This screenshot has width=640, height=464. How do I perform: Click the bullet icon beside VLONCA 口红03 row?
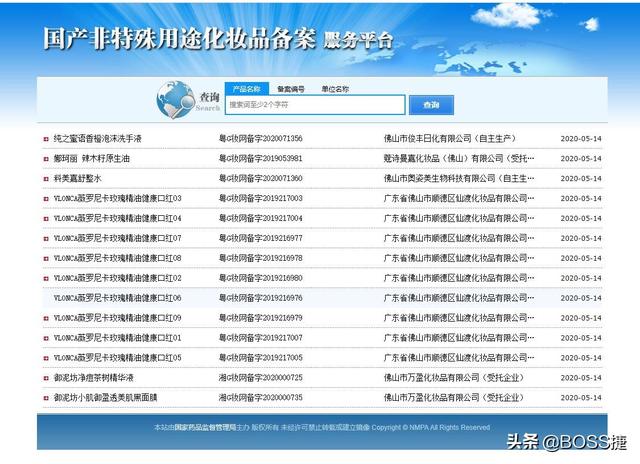46,199
